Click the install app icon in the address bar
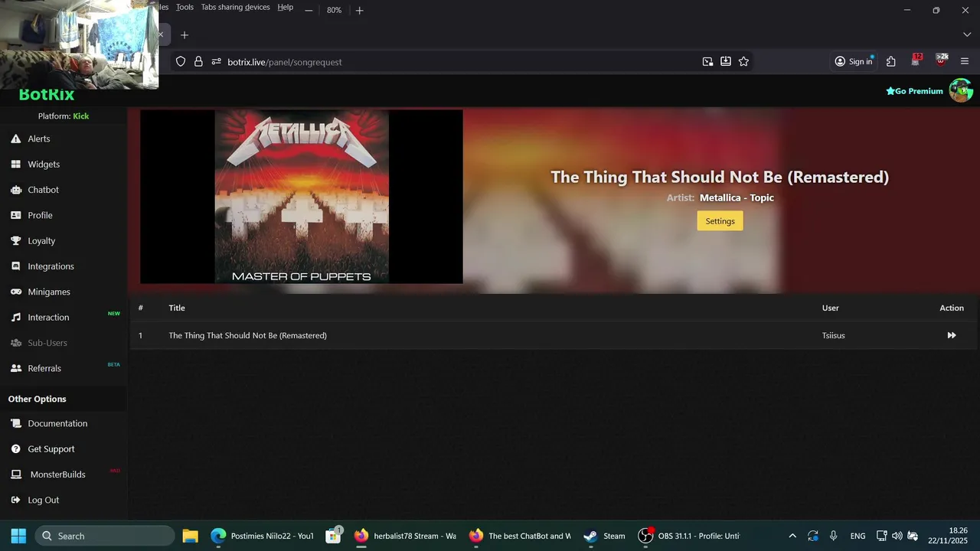Image resolution: width=980 pixels, height=551 pixels. (726, 62)
